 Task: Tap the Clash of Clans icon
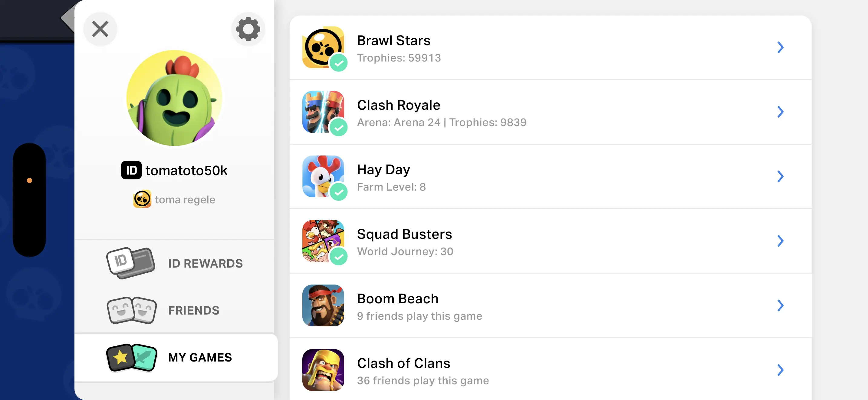[x=323, y=370]
